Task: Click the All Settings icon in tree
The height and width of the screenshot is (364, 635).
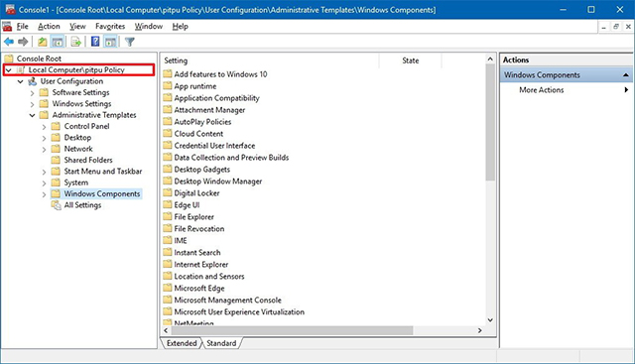Action: [56, 205]
